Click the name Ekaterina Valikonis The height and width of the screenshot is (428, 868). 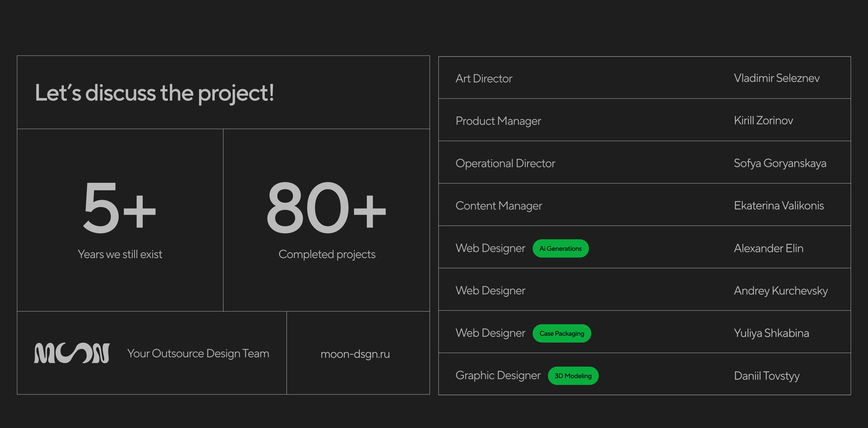click(x=778, y=206)
